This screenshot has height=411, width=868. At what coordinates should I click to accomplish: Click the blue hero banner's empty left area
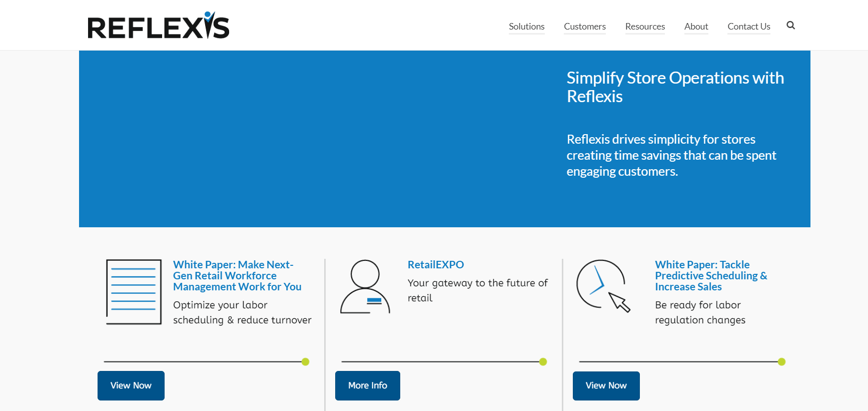click(x=300, y=139)
